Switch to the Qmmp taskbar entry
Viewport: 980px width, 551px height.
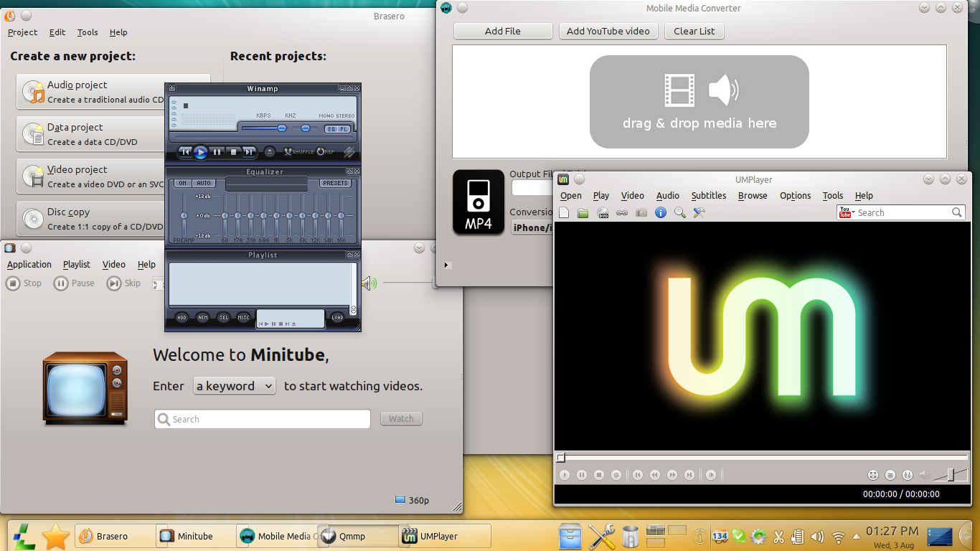click(358, 536)
